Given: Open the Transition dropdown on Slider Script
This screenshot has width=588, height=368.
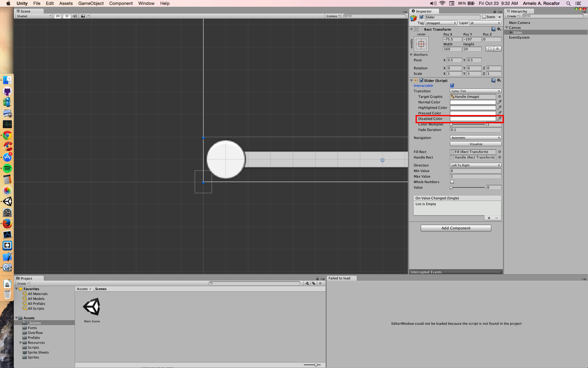Looking at the screenshot, I should (475, 91).
